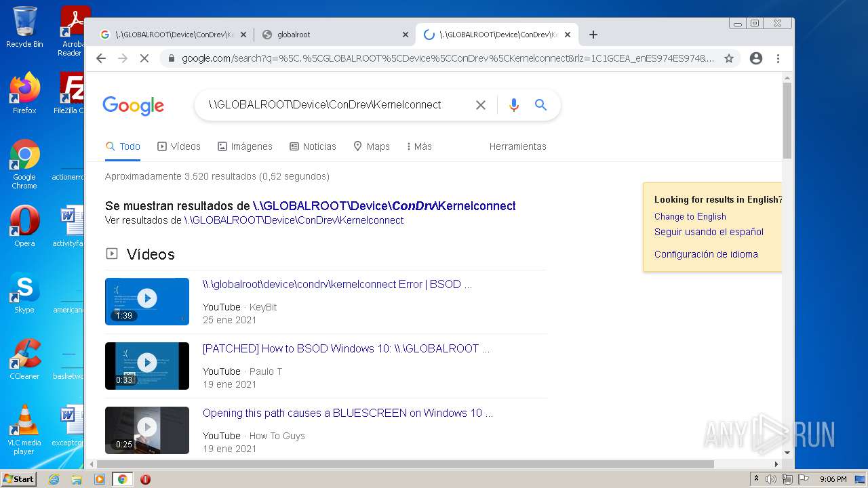Image resolution: width=868 pixels, height=488 pixels.
Task: Click the browser back arrow
Action: [x=101, y=58]
